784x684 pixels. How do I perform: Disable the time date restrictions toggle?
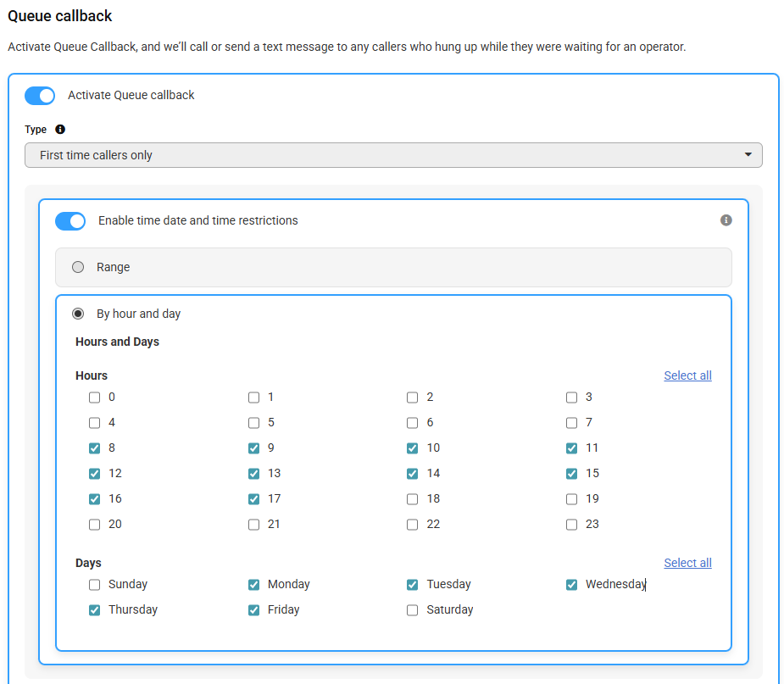(70, 221)
